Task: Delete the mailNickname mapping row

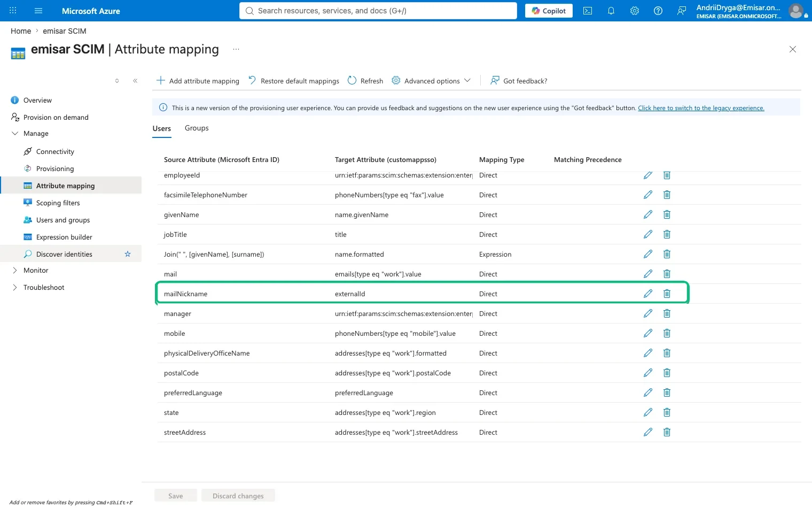Action: coord(667,294)
